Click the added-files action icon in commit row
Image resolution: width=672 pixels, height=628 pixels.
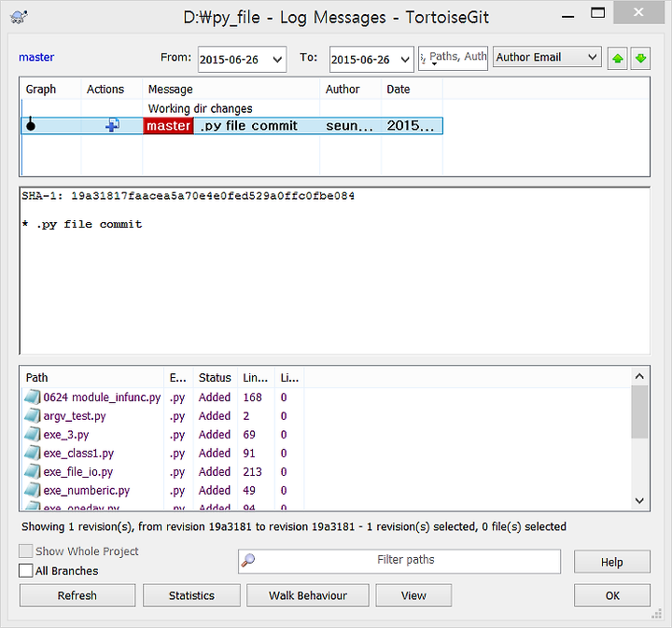pyautogui.click(x=112, y=125)
